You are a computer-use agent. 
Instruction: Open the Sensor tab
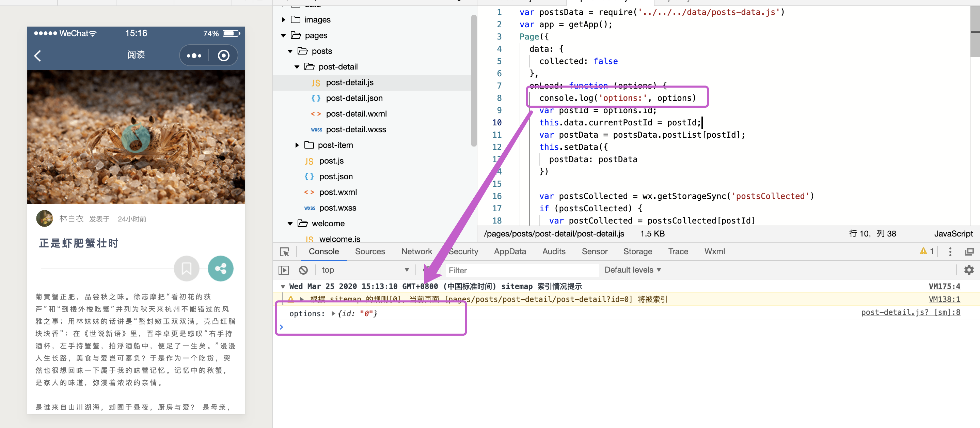[594, 251]
